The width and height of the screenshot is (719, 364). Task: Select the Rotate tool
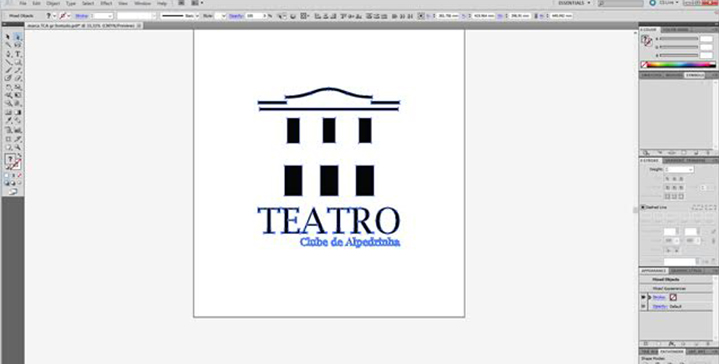point(8,87)
